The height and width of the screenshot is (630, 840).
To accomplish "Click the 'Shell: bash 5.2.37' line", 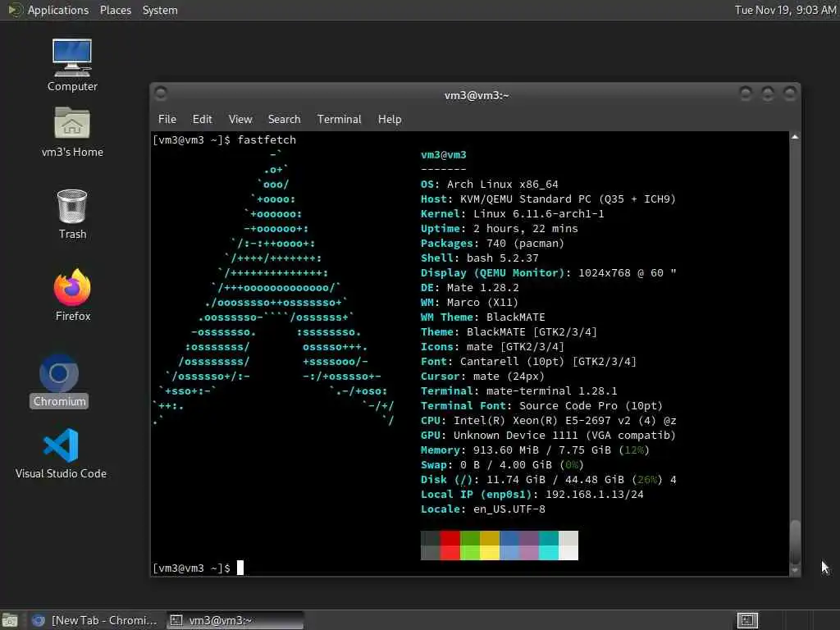I will coord(479,258).
